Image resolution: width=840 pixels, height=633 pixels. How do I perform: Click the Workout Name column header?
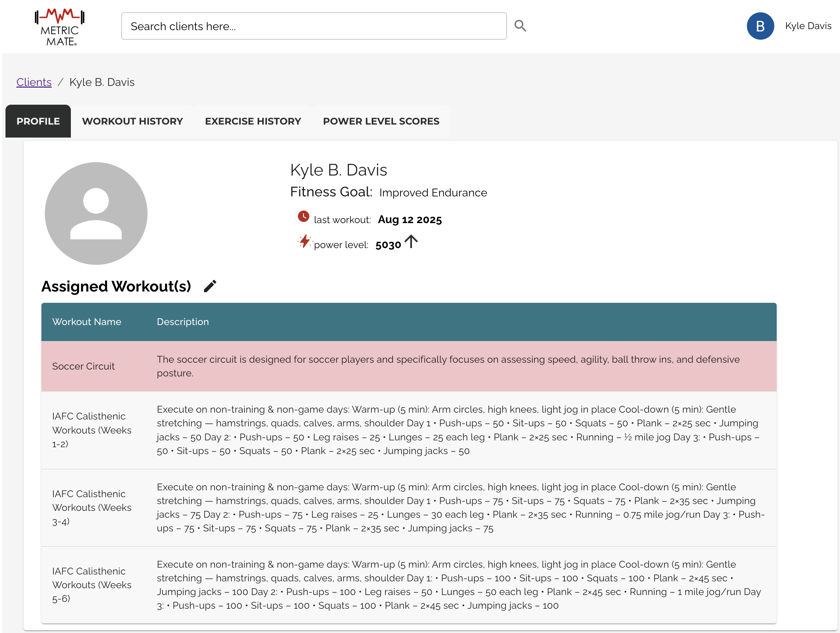(87, 322)
